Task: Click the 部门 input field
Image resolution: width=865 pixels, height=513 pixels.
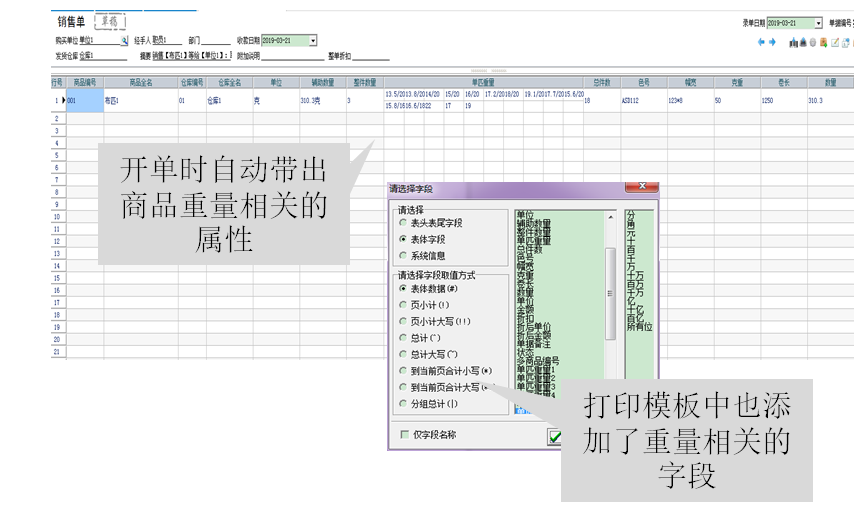Action: [x=216, y=42]
